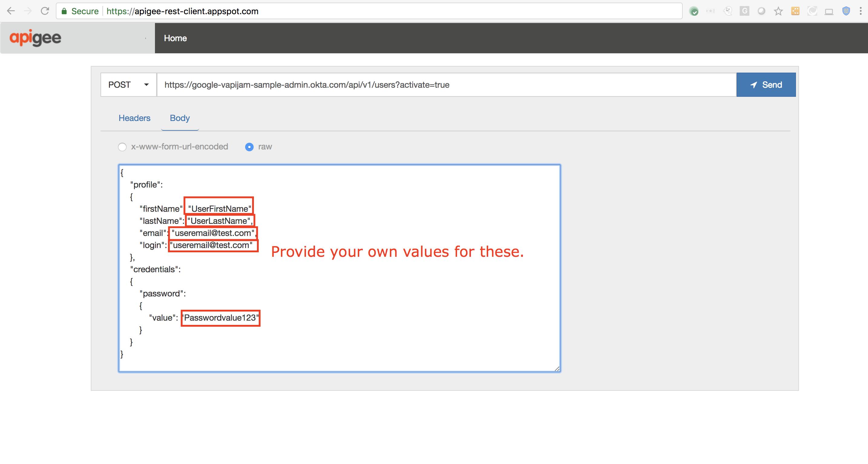Reload the page with the refresh icon
Screen dimensions: 868x464
tap(45, 11)
